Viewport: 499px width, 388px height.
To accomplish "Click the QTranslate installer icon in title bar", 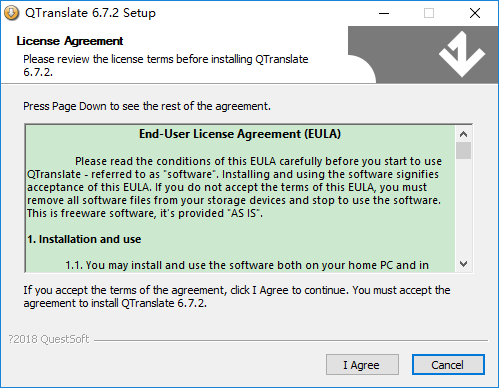I will pyautogui.click(x=11, y=13).
